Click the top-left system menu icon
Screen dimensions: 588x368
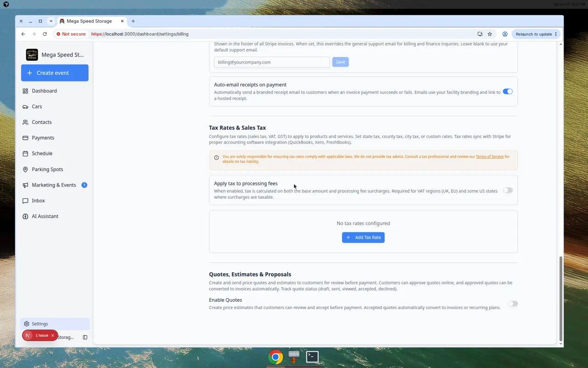click(6, 4)
